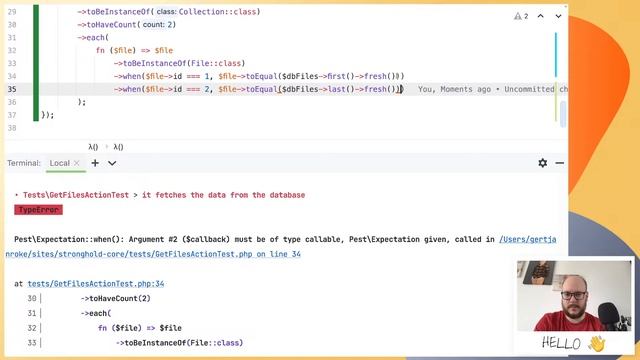
Task: Add a new terminal session tab
Action: click(x=95, y=163)
